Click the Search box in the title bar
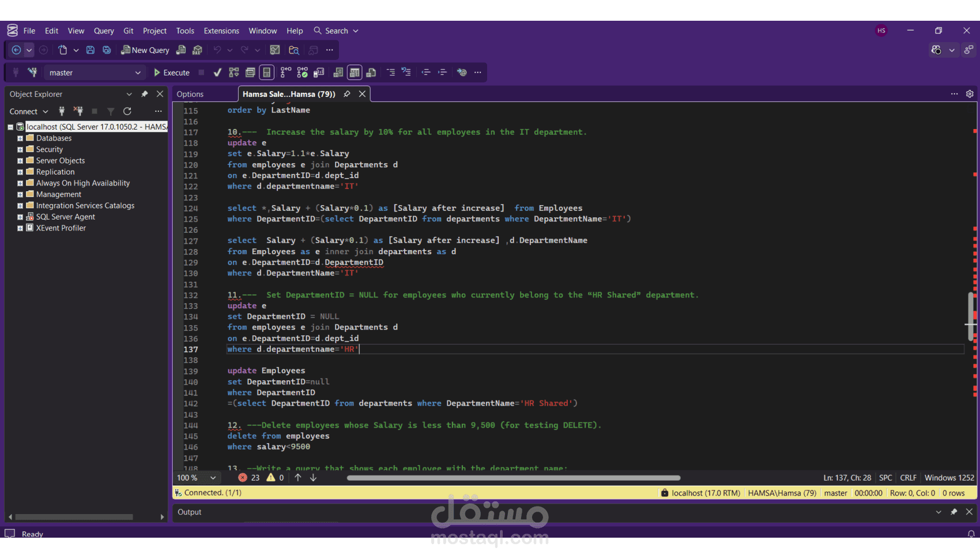The height and width of the screenshot is (559, 980). click(x=337, y=31)
